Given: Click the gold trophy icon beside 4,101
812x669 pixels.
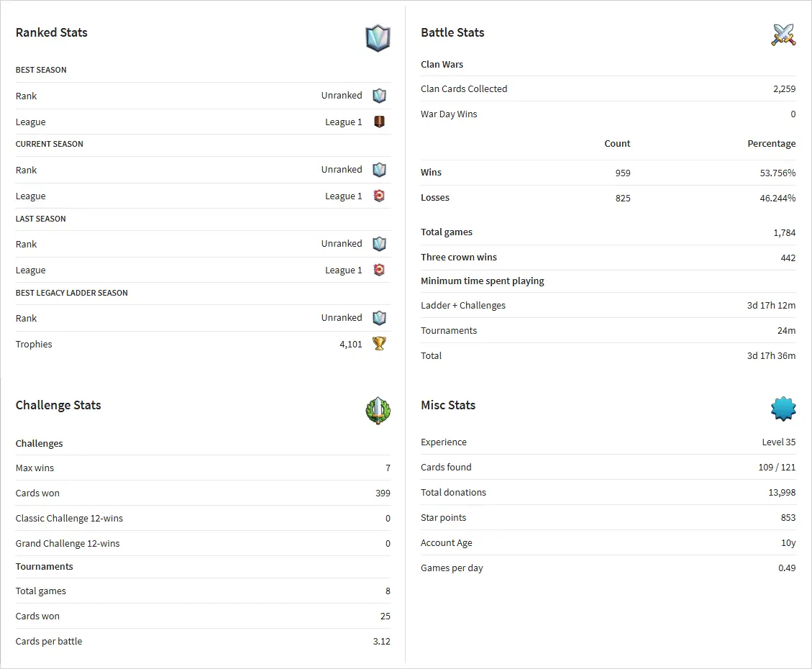Looking at the screenshot, I should [x=379, y=344].
